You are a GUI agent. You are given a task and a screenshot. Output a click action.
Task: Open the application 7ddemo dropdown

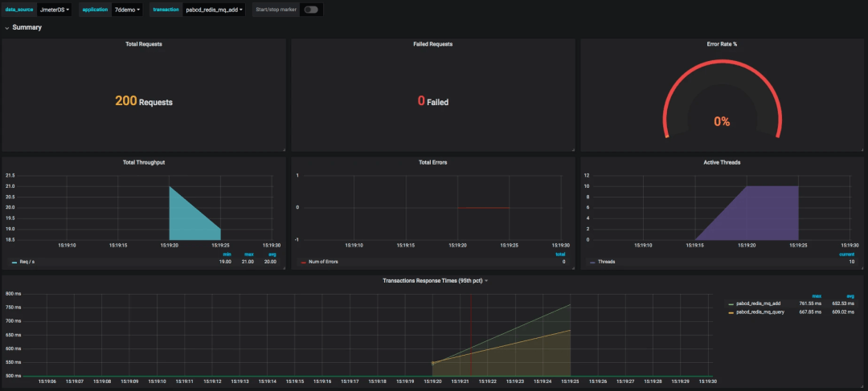click(x=128, y=10)
